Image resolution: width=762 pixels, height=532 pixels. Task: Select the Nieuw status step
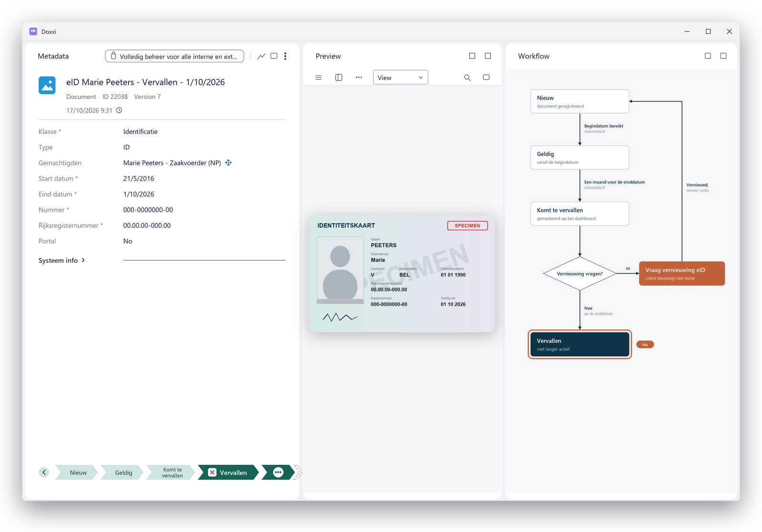[78, 472]
